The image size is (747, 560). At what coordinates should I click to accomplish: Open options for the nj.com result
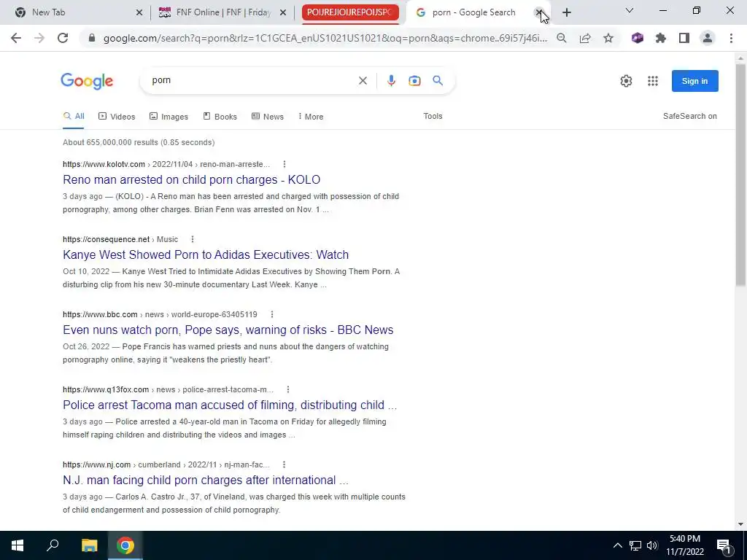pos(284,464)
